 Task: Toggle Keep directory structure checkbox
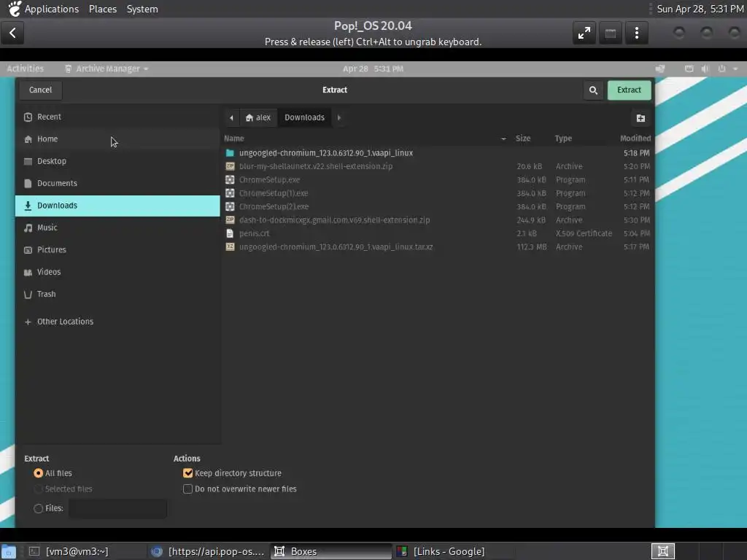click(x=187, y=473)
